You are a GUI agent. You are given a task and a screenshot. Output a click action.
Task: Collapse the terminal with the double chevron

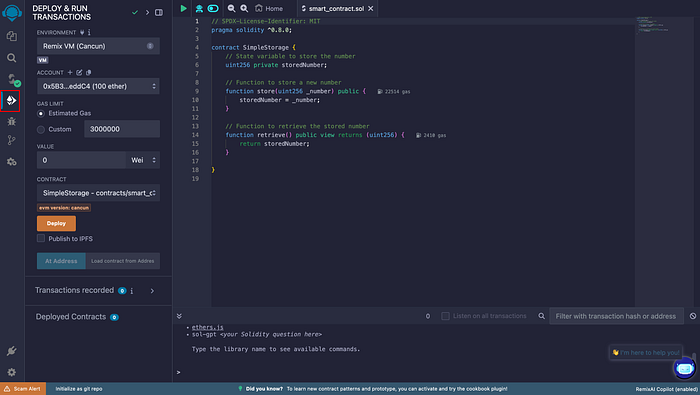point(179,316)
